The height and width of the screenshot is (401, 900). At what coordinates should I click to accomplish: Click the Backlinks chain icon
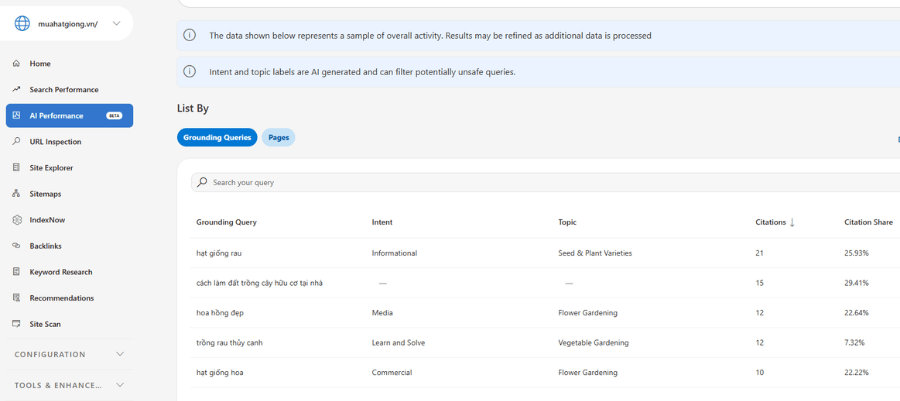click(16, 246)
